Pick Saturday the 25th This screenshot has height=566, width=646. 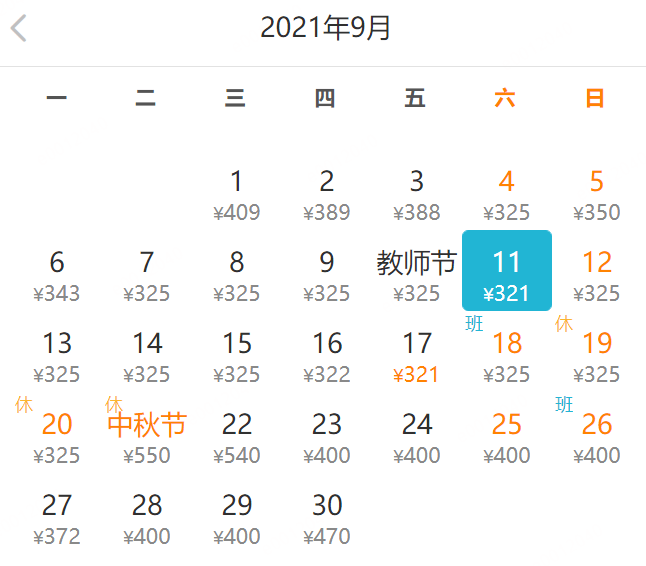[507, 433]
